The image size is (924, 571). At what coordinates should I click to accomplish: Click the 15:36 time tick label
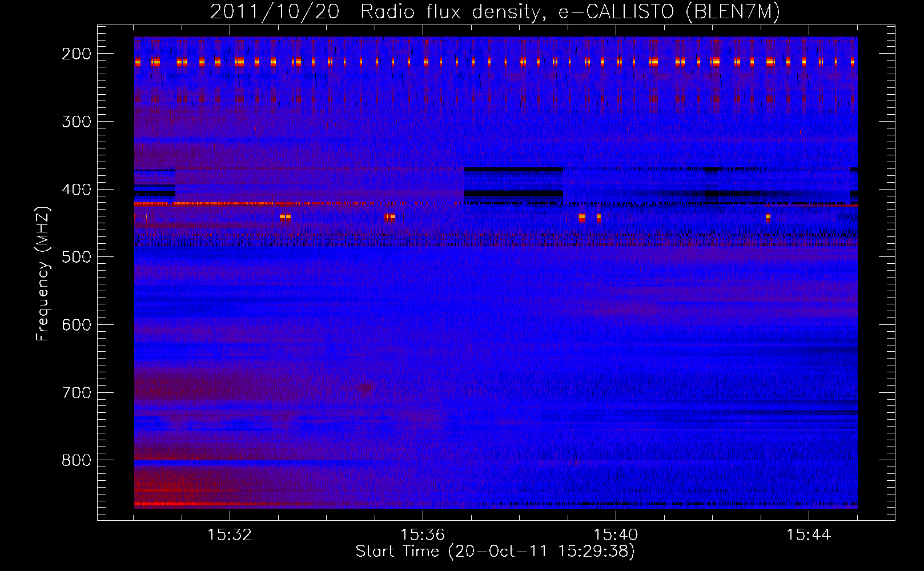click(x=423, y=534)
